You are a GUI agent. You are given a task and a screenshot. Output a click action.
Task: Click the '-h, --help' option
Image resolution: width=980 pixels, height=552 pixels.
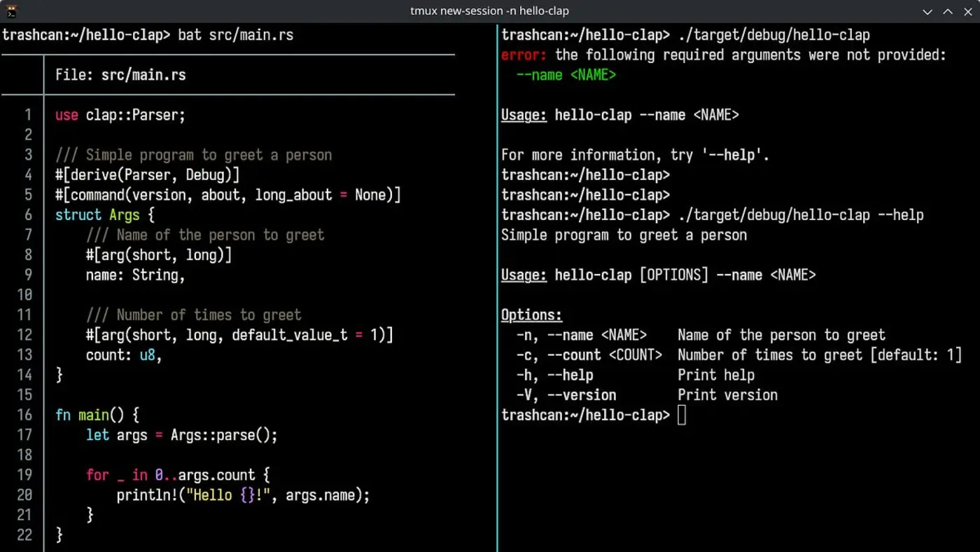click(555, 375)
